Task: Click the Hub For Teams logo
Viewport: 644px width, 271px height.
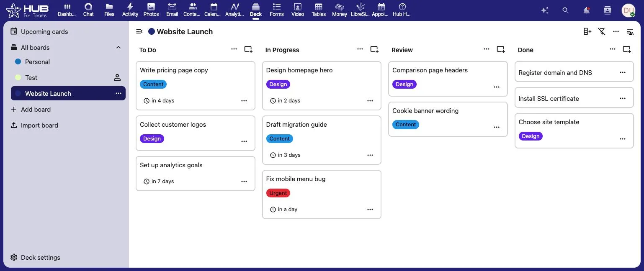Action: (27, 10)
